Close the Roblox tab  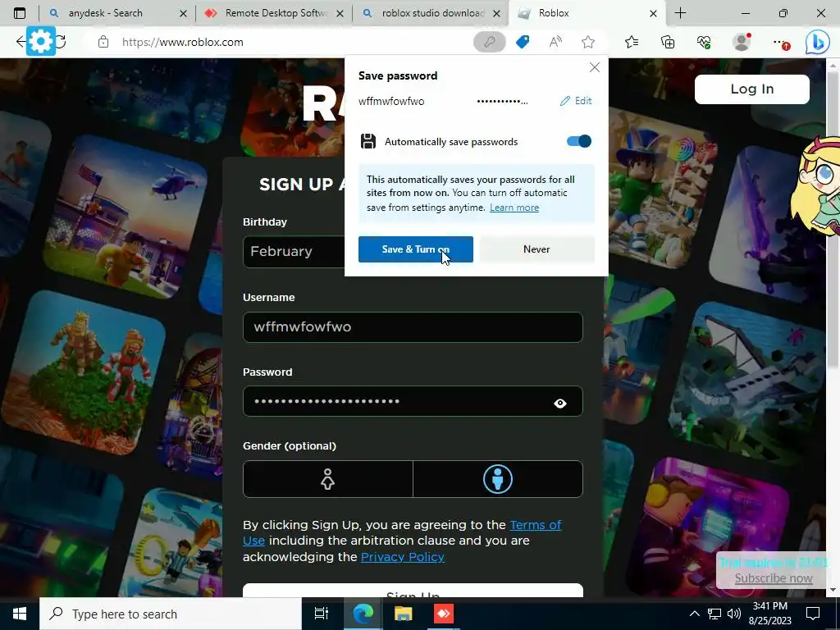pyautogui.click(x=653, y=13)
